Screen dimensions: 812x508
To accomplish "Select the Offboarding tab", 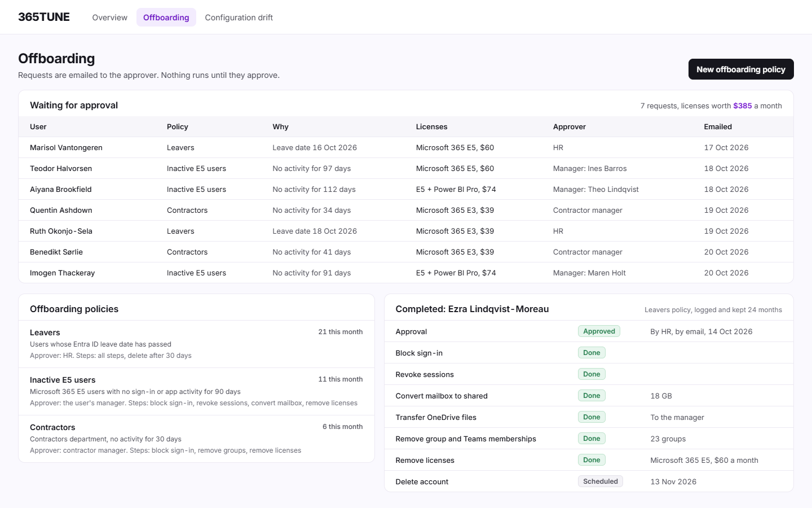I will pos(166,17).
